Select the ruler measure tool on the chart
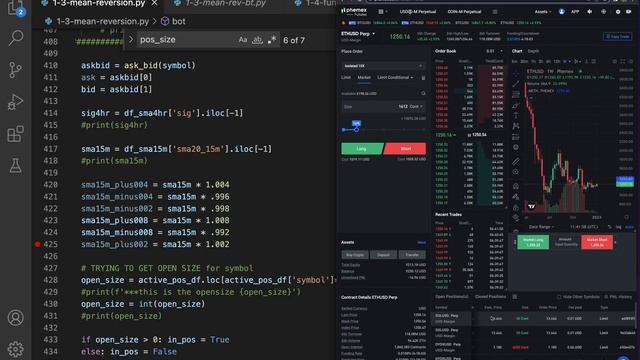Image resolution: width=640 pixels, height=360 pixels. [516, 162]
